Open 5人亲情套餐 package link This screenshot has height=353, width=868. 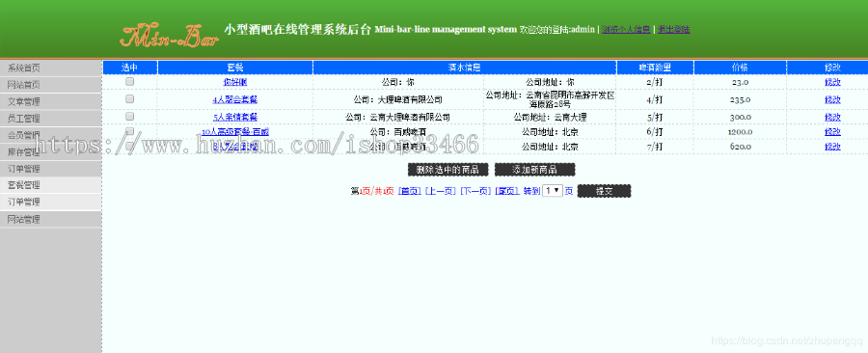235,118
